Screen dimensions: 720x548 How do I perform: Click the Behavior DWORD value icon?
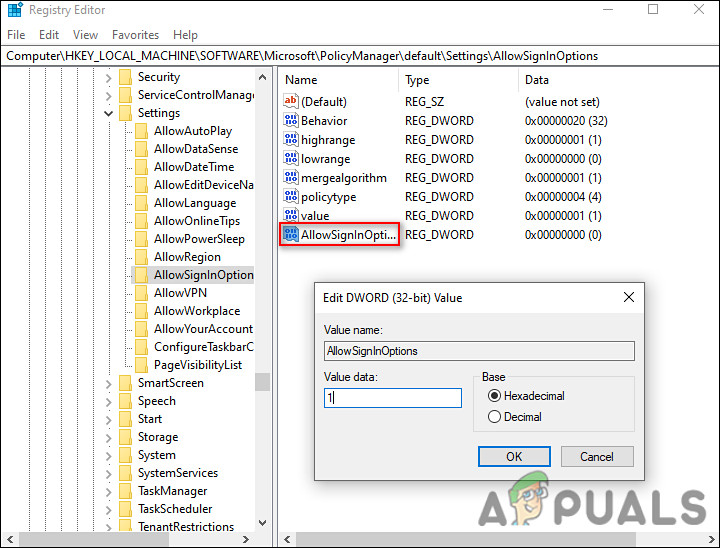click(x=291, y=120)
